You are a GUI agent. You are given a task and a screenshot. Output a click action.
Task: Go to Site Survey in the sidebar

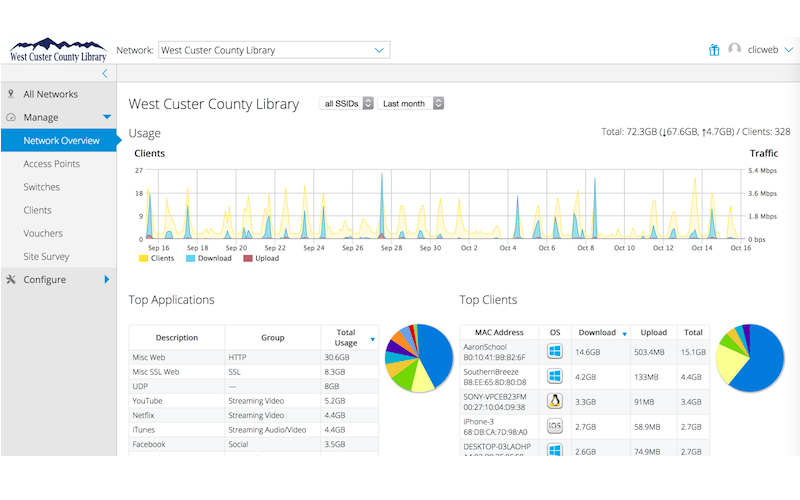click(46, 257)
